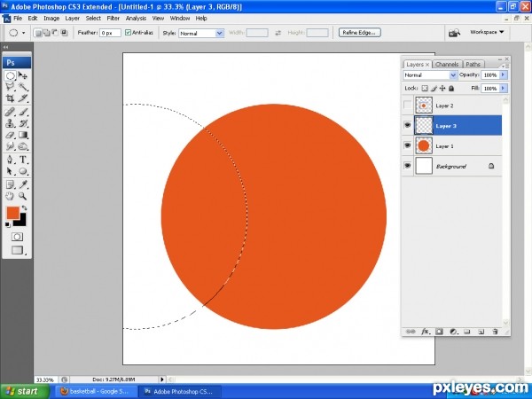Select the Notes tool
Screen dimensions: 532x399
click(10, 184)
